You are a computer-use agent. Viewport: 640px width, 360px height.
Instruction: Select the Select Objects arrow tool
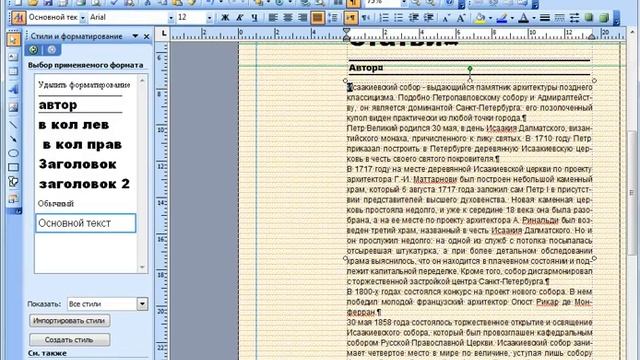pos(13,40)
